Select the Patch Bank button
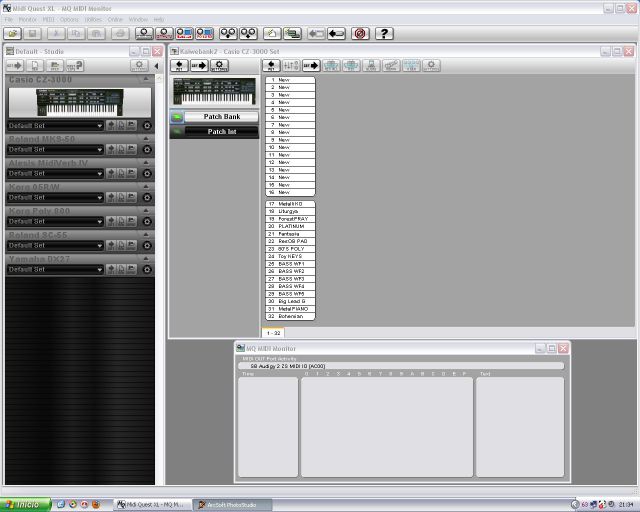This screenshot has width=640, height=512. click(x=222, y=117)
